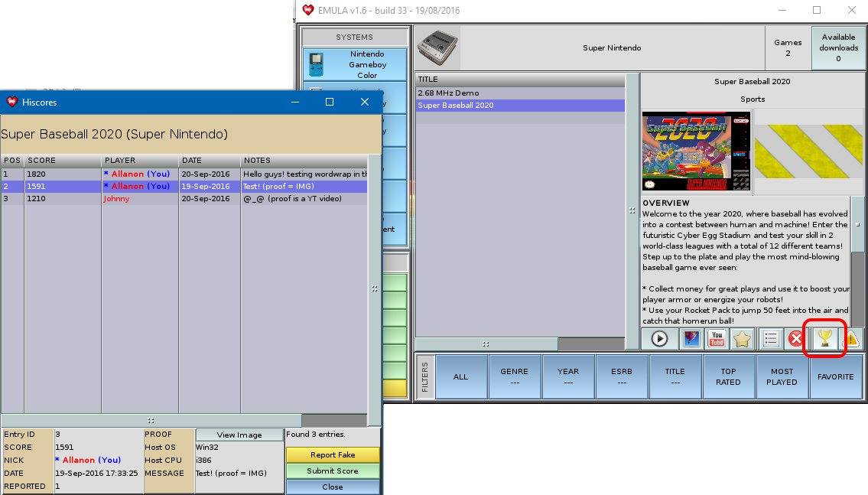Open the GENRE filter
The height and width of the screenshot is (495, 868).
(x=514, y=376)
